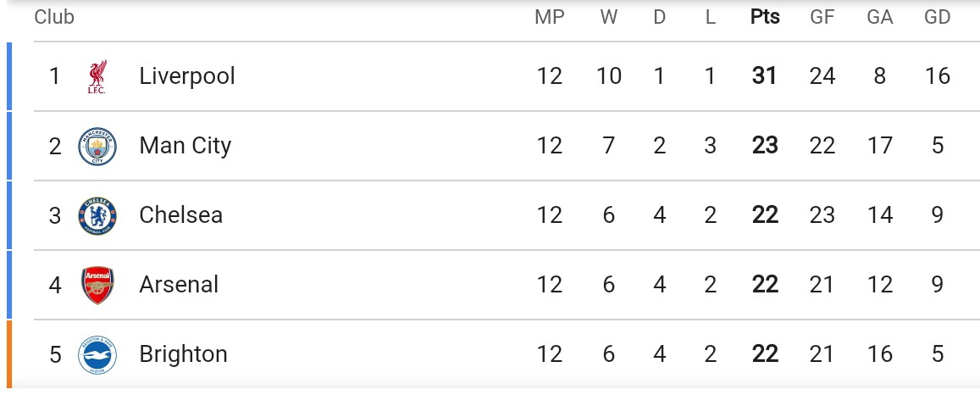The height and width of the screenshot is (395, 980).
Task: Click the Brighton club badge icon
Action: point(97,355)
